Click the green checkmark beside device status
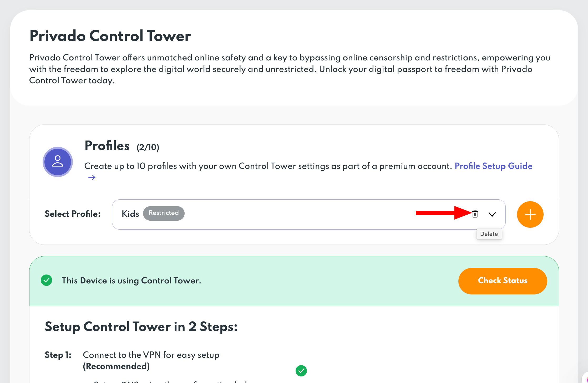Screen dimensions: 588x383 tap(47, 280)
